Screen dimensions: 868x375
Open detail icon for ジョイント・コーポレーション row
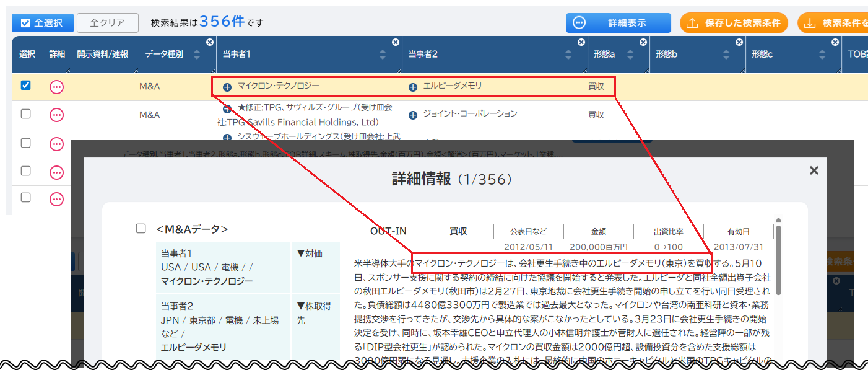point(56,115)
